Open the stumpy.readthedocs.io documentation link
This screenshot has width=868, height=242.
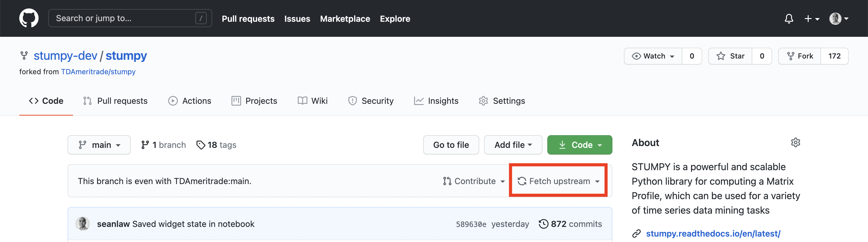(x=713, y=233)
